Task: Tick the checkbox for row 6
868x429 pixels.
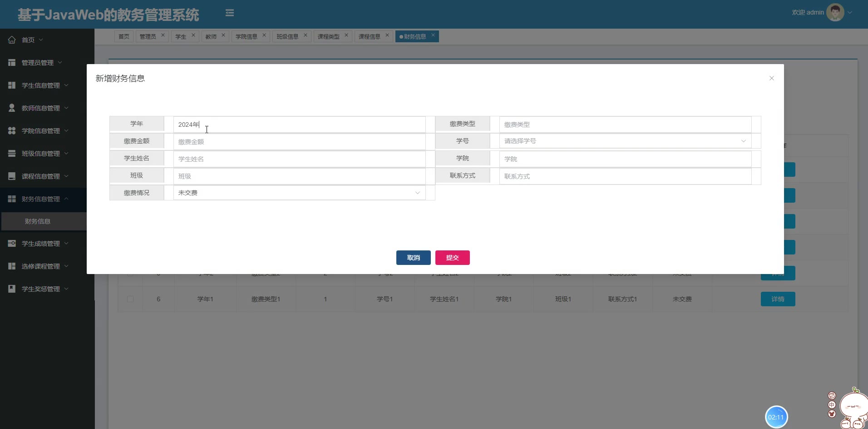Action: [x=130, y=299]
